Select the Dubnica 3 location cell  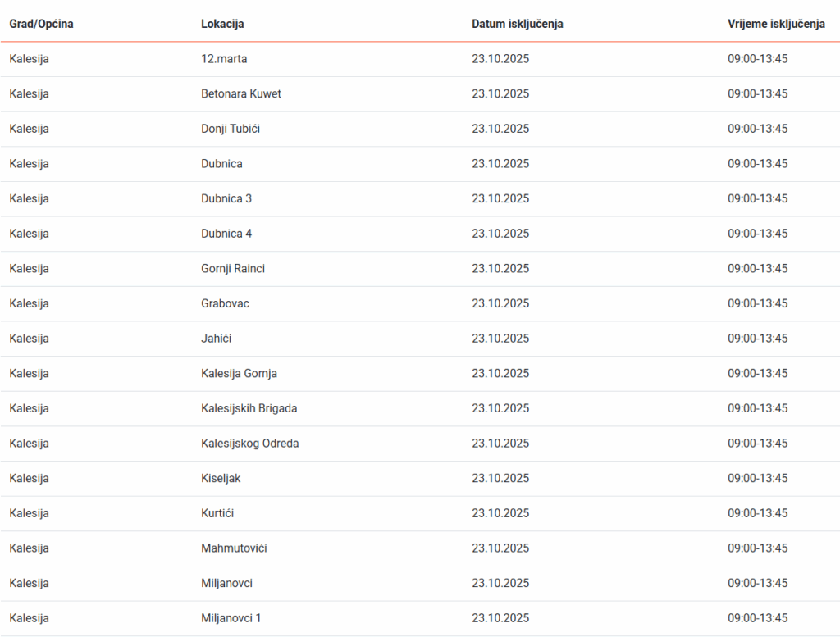click(x=226, y=198)
